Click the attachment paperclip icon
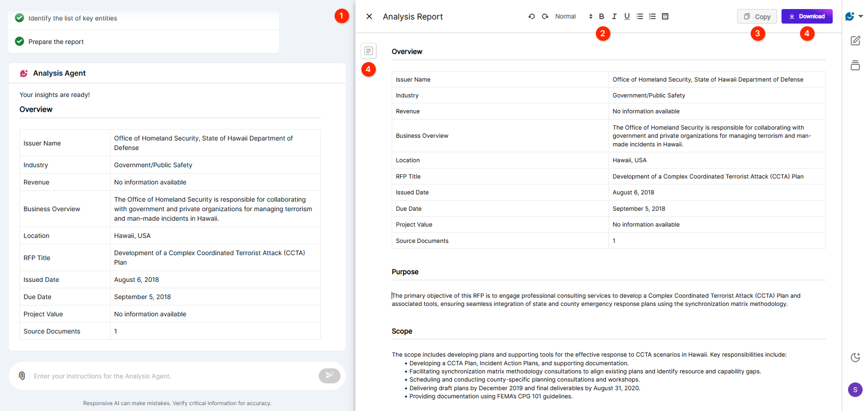This screenshot has height=411, width=868. [22, 376]
